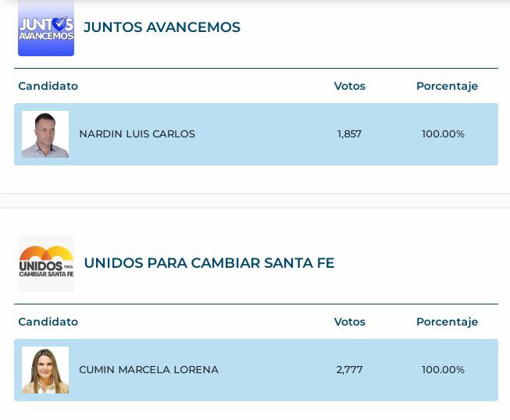Click the Porcentaje header under Juntos Avancemos

(448, 86)
